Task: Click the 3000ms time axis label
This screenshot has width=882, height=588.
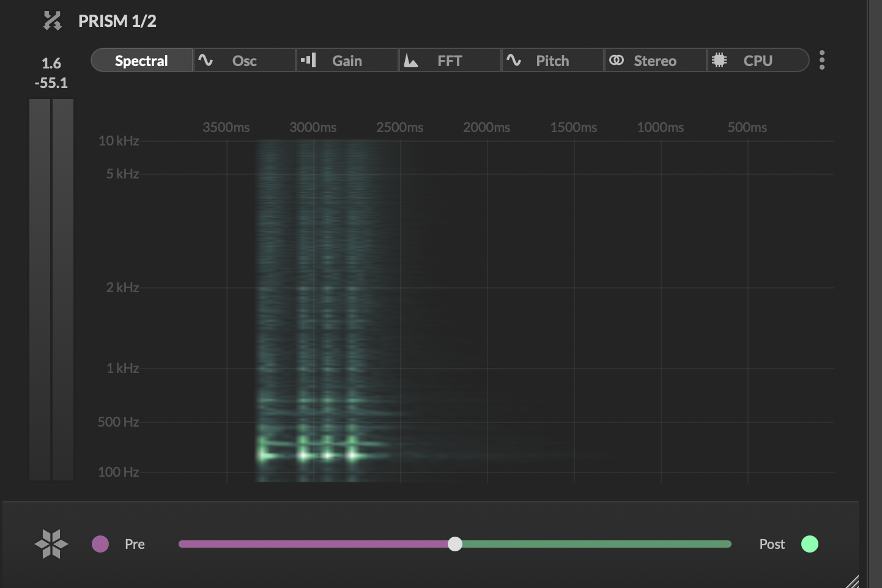Action: click(x=313, y=127)
